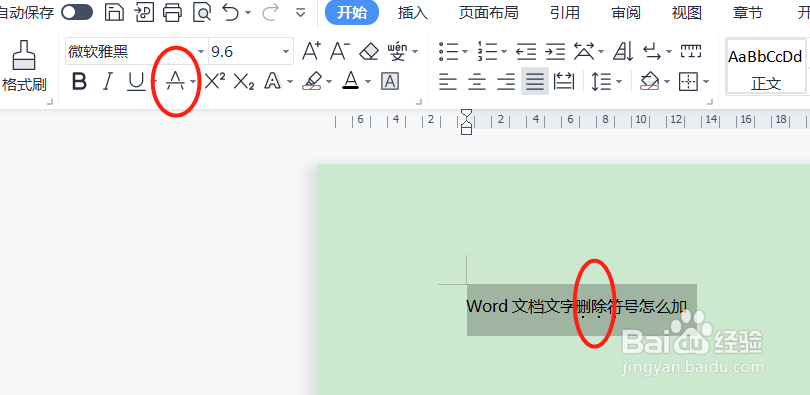Click the decrease indent icon
Viewport: 810px width, 395px height.
(526, 51)
